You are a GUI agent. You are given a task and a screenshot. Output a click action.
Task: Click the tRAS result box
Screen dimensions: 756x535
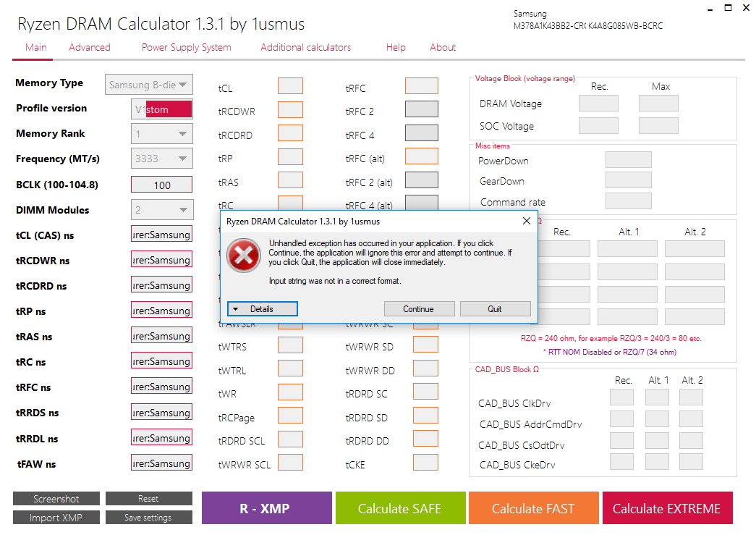point(290,180)
